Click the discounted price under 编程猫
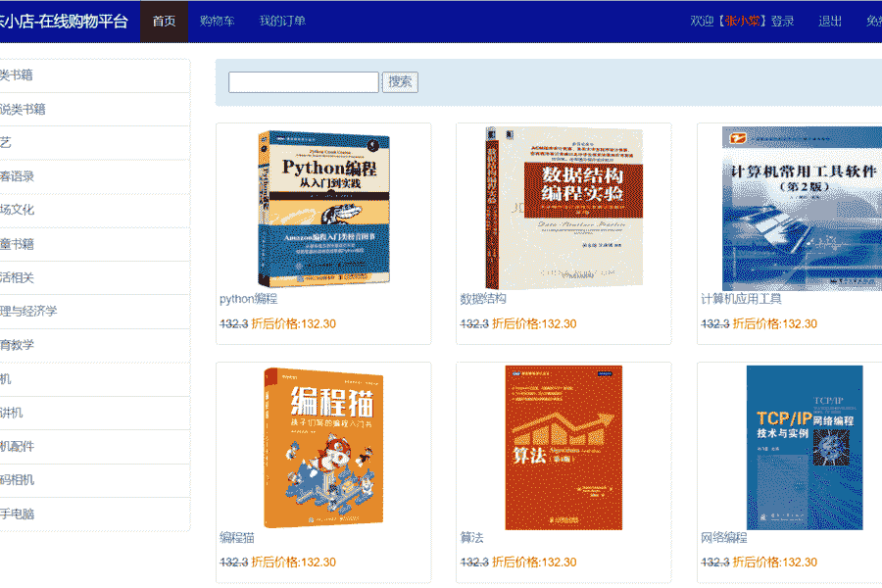This screenshot has height=588, width=882. (x=294, y=563)
